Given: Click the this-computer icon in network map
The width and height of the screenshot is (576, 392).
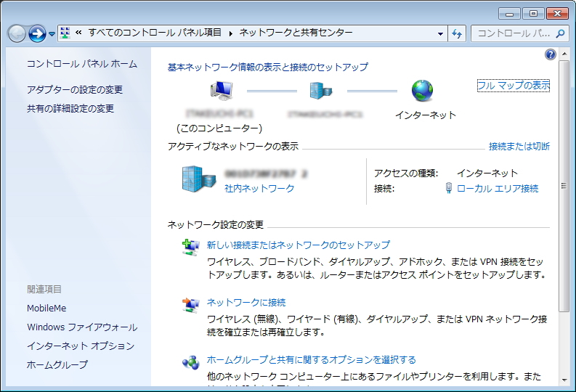Looking at the screenshot, I should pyautogui.click(x=222, y=91).
